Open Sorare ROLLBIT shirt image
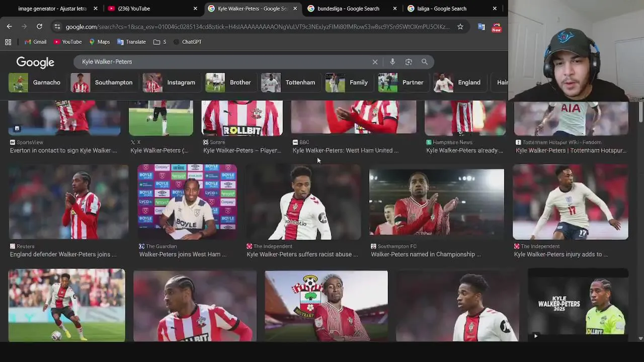The width and height of the screenshot is (644, 362). click(x=242, y=118)
